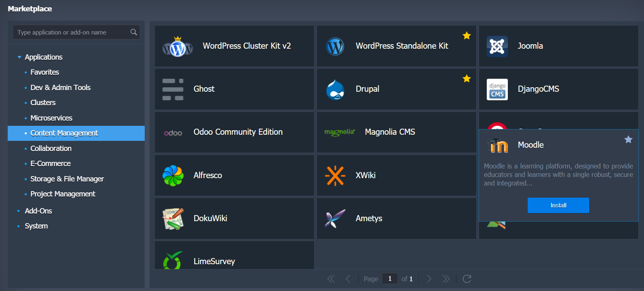Click the page number input box
Screen dimensions: 644x291
390,279
